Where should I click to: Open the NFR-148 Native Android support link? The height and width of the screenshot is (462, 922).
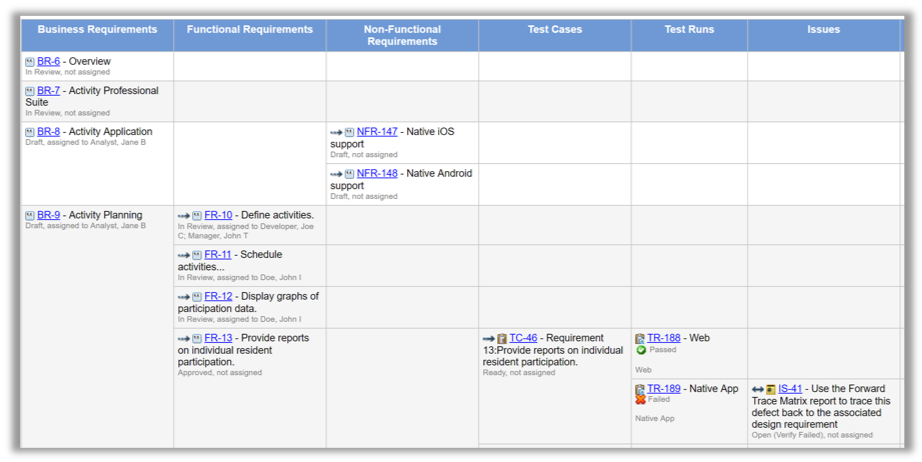[377, 174]
